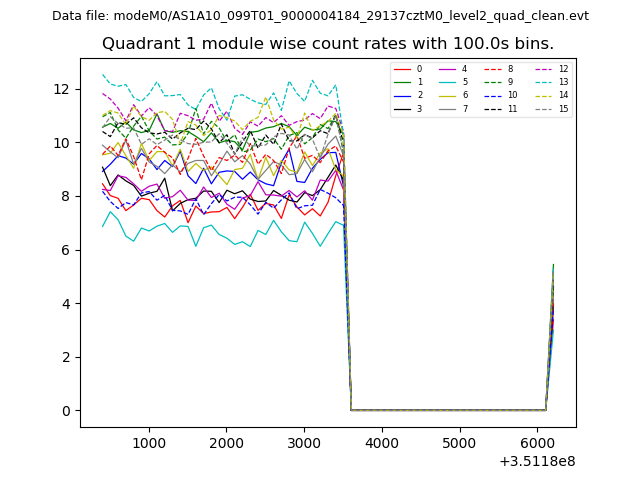
Task: Click the x-axis tick label 6000
Action: pos(536,442)
